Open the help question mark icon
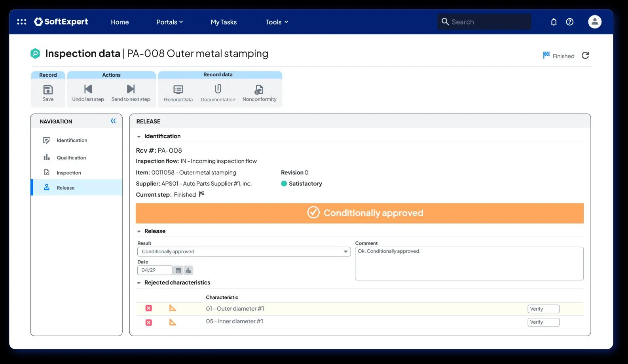Screen dimensions: 628x364 [x=570, y=22]
